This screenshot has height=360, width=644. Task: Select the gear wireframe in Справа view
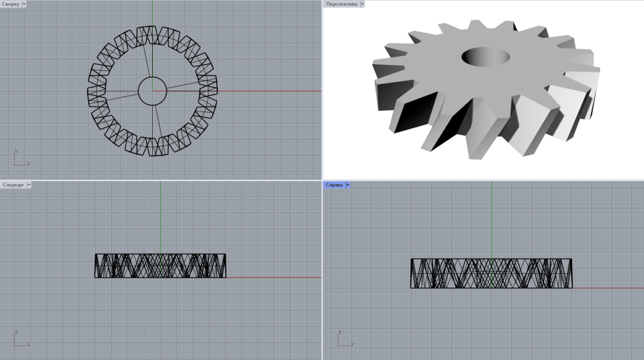[491, 273]
